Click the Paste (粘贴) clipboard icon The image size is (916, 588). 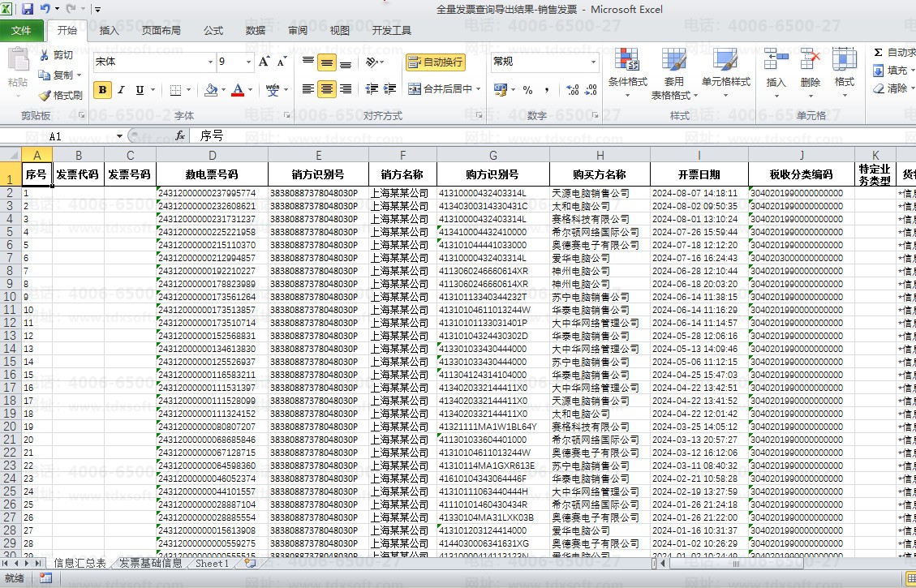(18, 60)
